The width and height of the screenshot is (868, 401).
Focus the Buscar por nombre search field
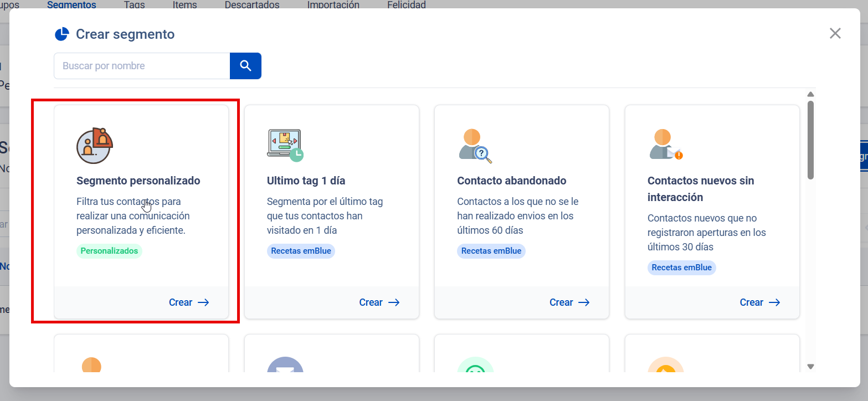tap(142, 66)
